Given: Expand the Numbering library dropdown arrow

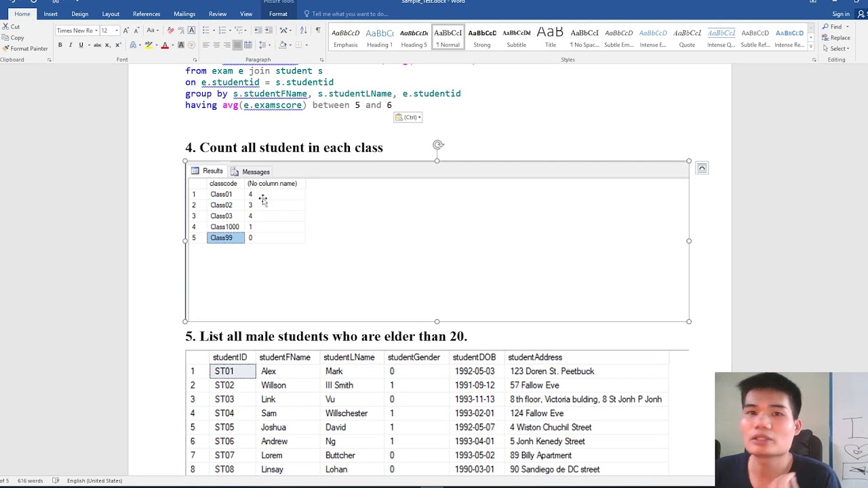Looking at the screenshot, I should [x=230, y=30].
